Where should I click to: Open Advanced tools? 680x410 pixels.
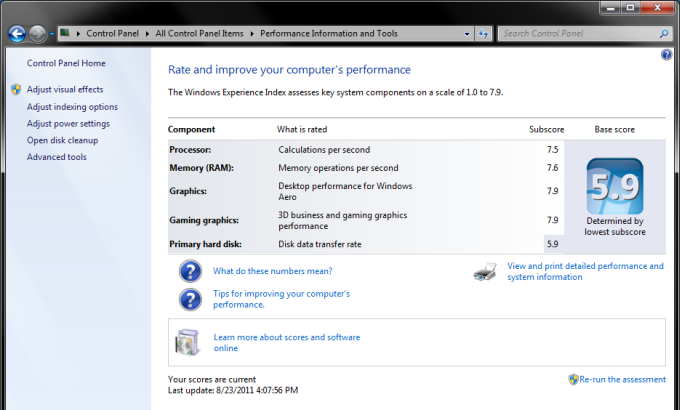[x=56, y=157]
